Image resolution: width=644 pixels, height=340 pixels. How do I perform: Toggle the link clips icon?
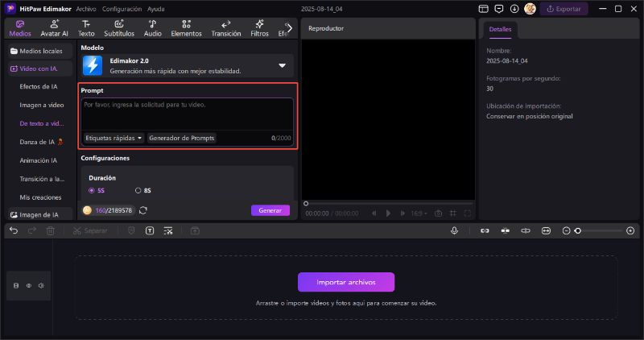pos(485,230)
